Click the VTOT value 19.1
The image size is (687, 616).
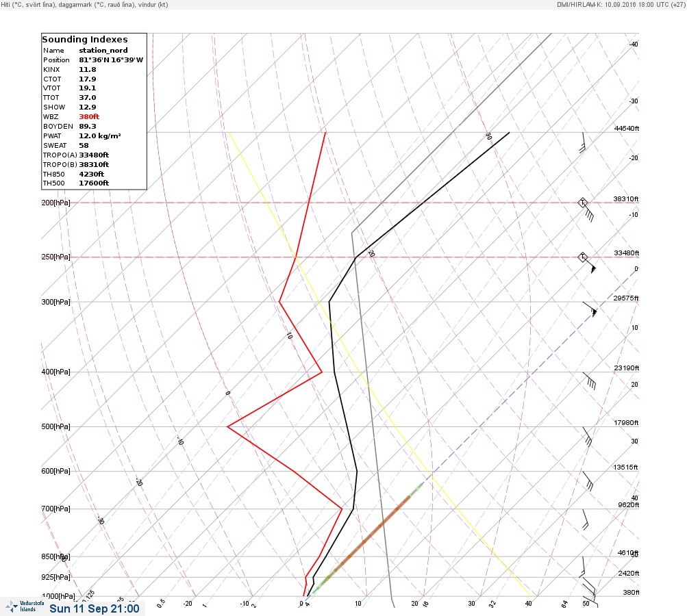click(87, 88)
